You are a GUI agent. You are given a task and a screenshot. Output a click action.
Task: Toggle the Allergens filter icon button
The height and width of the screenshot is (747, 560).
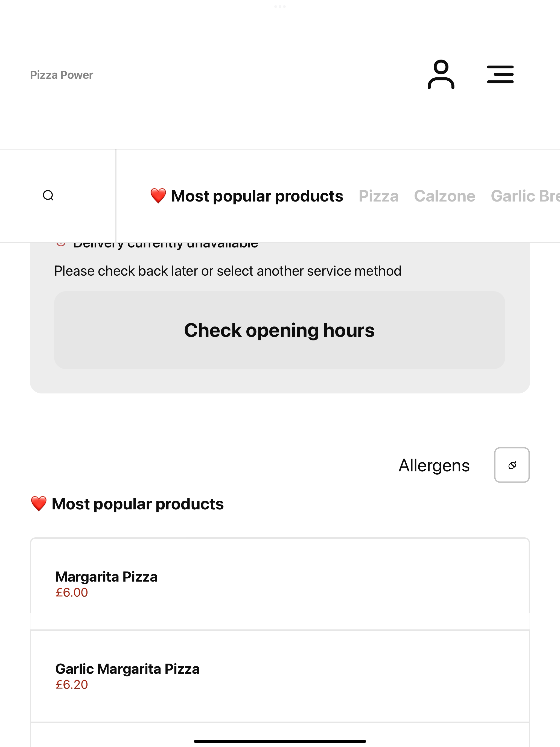[512, 465]
